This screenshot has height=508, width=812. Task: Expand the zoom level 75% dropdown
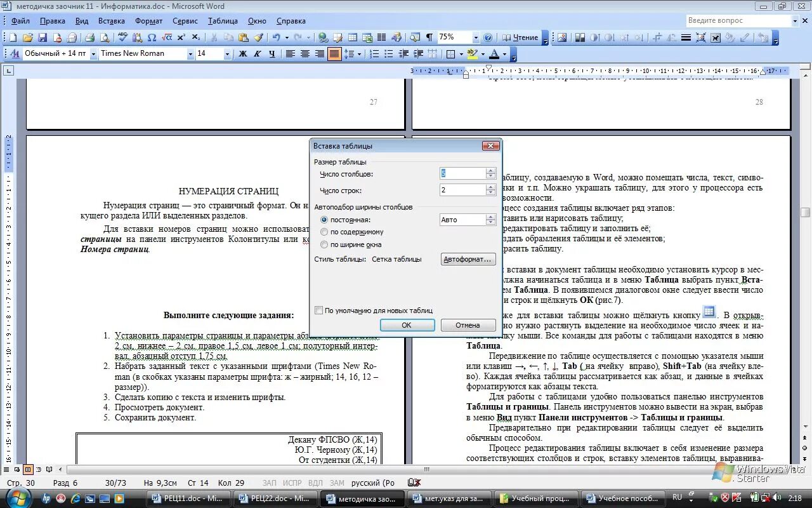point(476,37)
